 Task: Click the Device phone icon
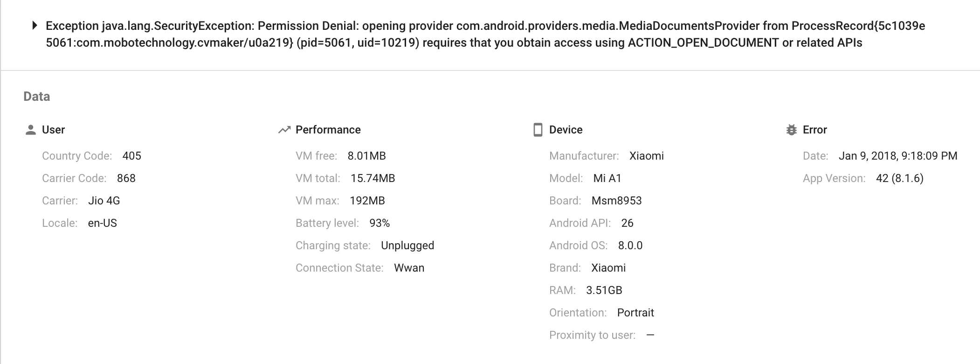(538, 130)
